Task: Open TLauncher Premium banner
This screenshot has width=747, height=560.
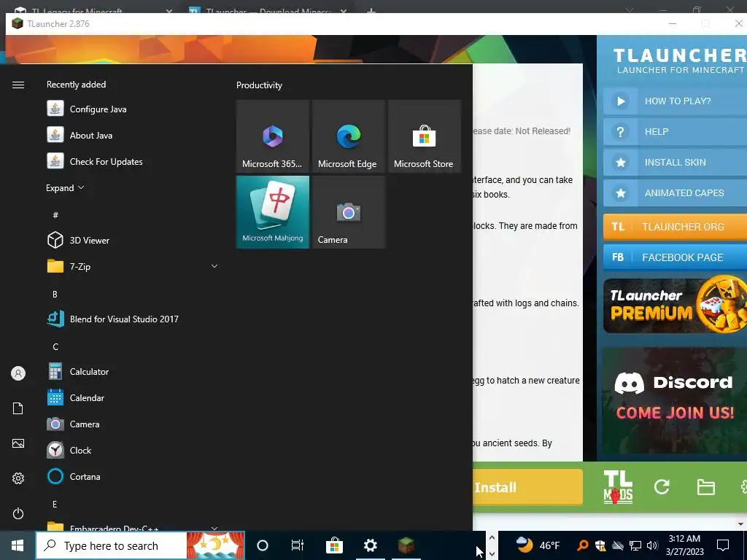Action: (675, 306)
